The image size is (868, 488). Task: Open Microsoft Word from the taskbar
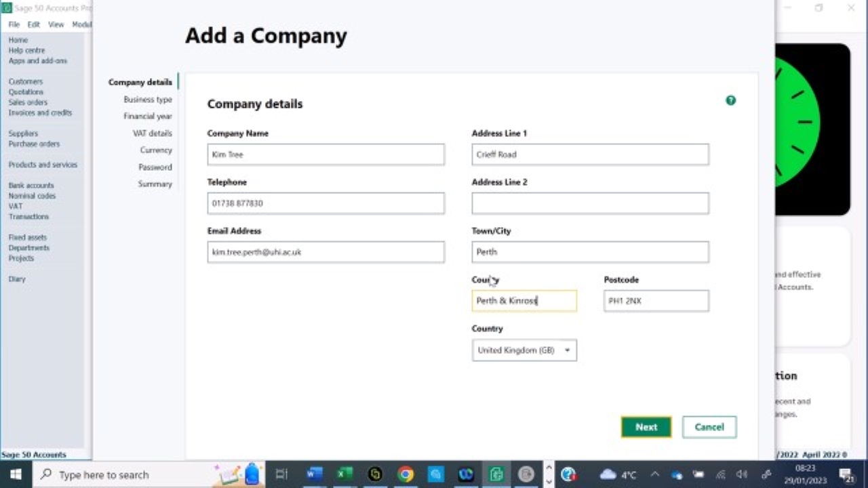pos(313,474)
